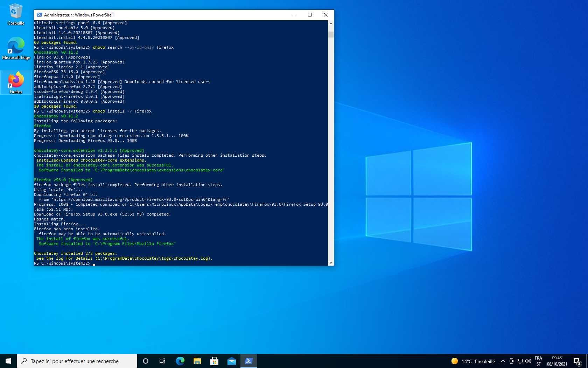Viewport: 588px width, 368px height.
Task: Click the 'ultimate-settings-panel 6.6 [Approved]' line
Action: point(80,23)
